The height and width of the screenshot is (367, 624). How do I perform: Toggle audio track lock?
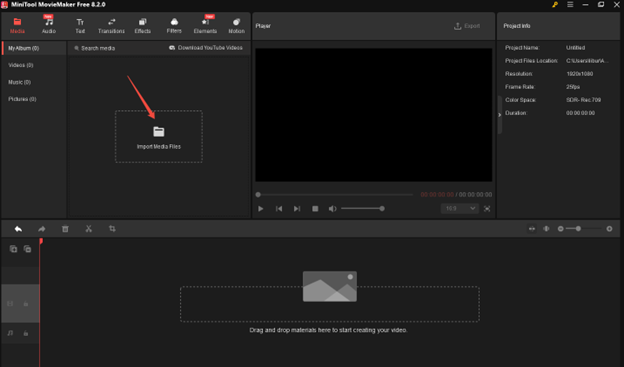point(26,333)
